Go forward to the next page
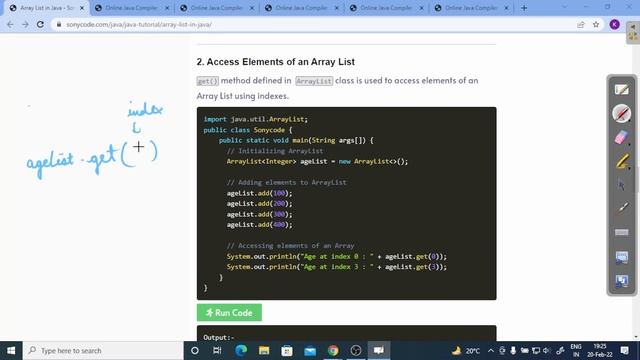 click(x=25, y=24)
